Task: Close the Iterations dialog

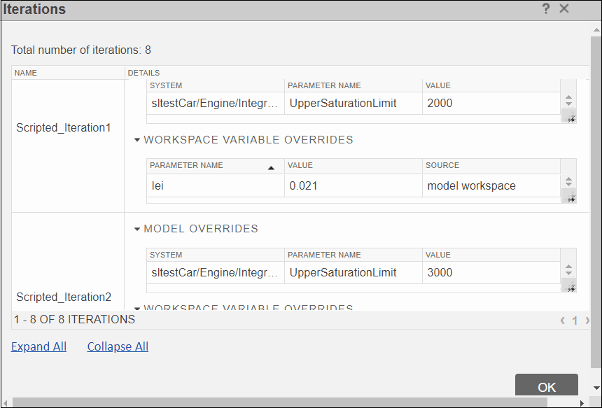Action: pyautogui.click(x=564, y=9)
